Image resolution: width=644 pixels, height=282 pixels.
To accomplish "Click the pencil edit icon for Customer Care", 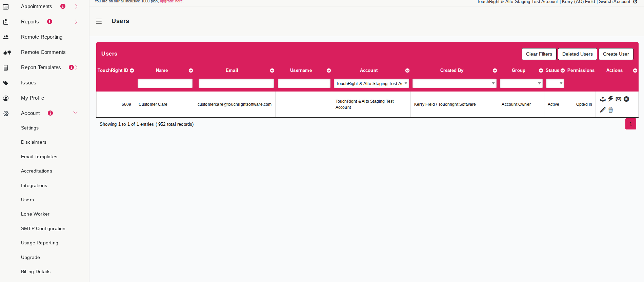I will (603, 110).
